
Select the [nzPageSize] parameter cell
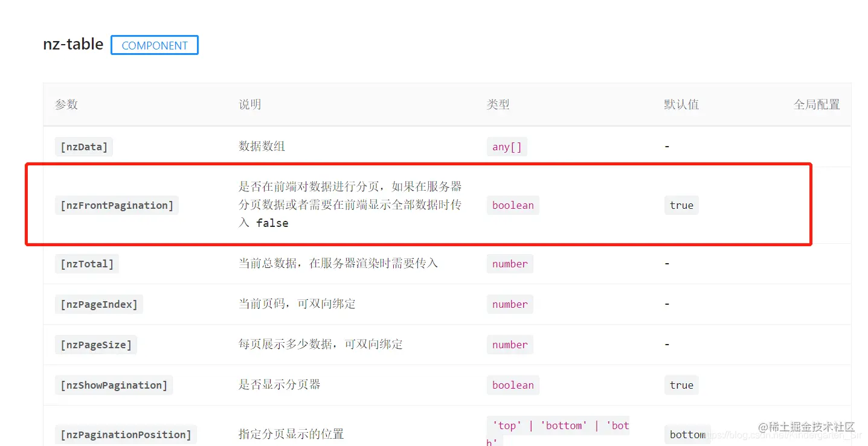point(96,345)
